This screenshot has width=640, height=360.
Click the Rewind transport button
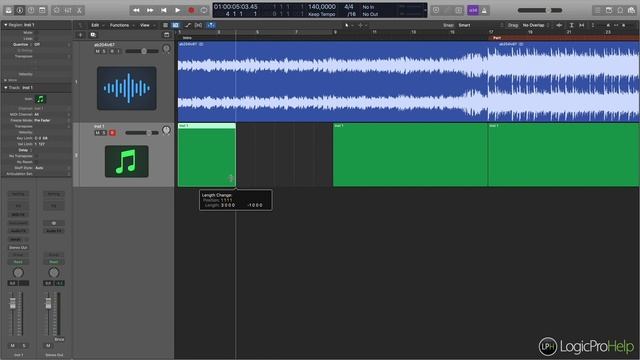click(136, 10)
